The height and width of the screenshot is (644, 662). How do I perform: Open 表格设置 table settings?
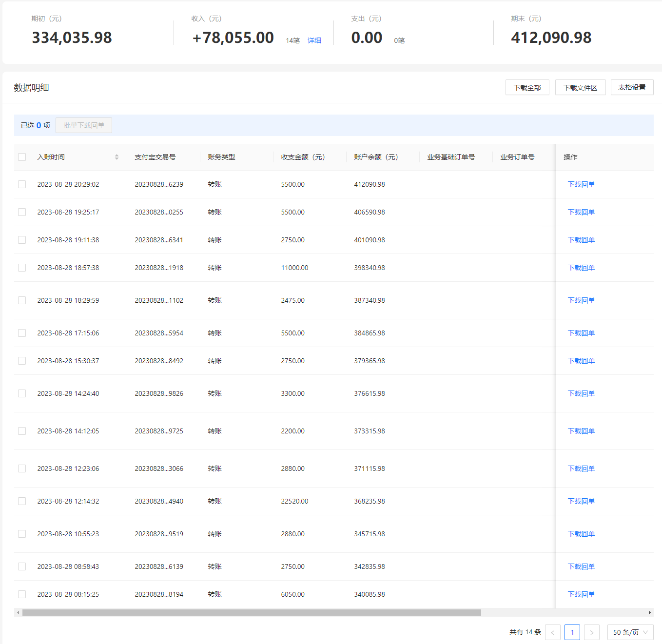point(632,87)
